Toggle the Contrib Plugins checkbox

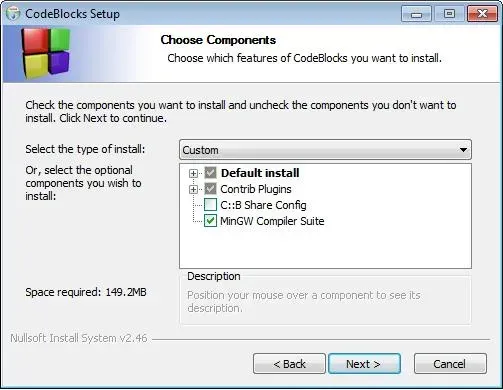click(210, 189)
